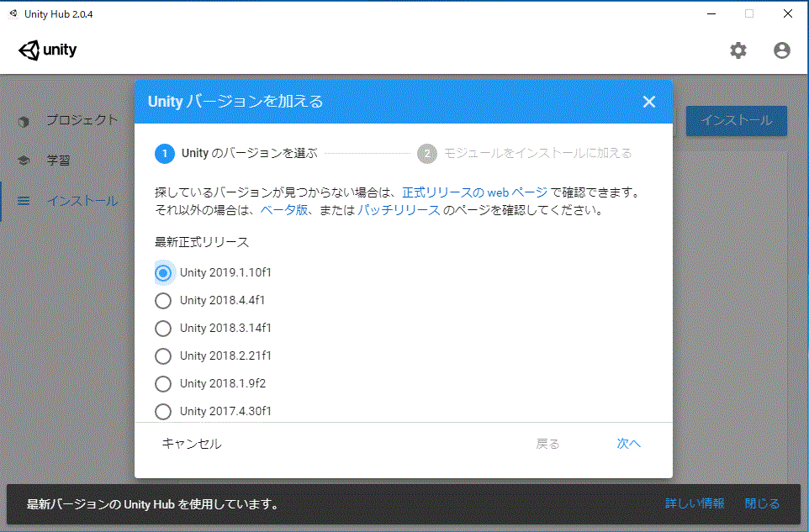The image size is (809, 532).
Task: Click the キャンセル button
Action: (192, 444)
